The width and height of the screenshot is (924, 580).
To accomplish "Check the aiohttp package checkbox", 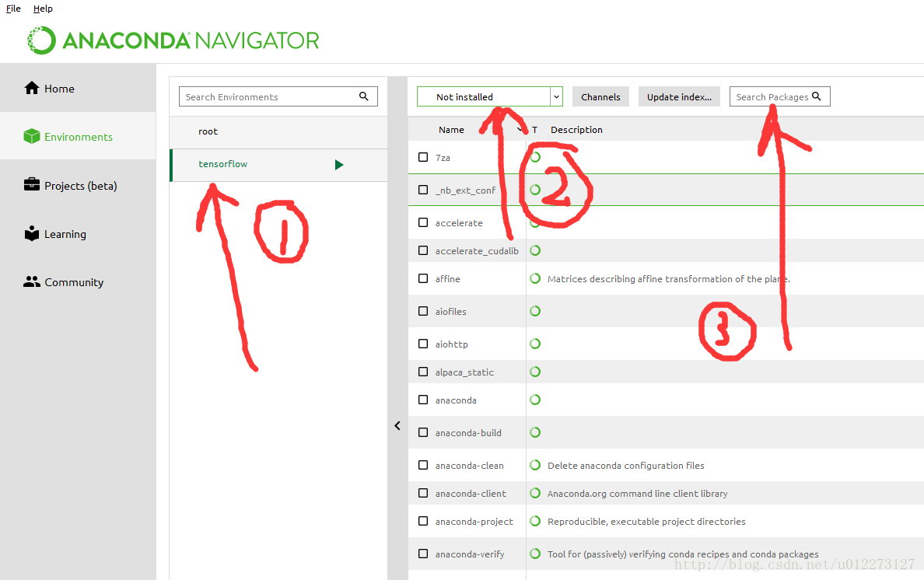I will click(423, 344).
